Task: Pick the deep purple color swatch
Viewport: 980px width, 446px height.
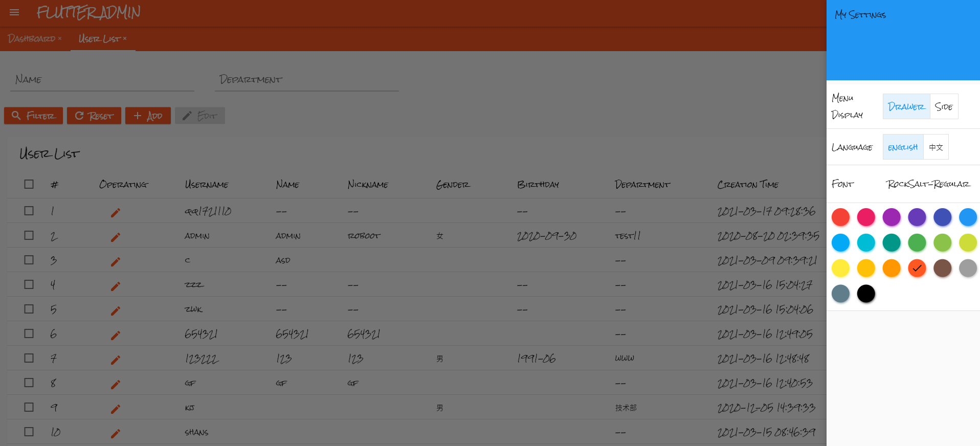Action: (x=917, y=217)
